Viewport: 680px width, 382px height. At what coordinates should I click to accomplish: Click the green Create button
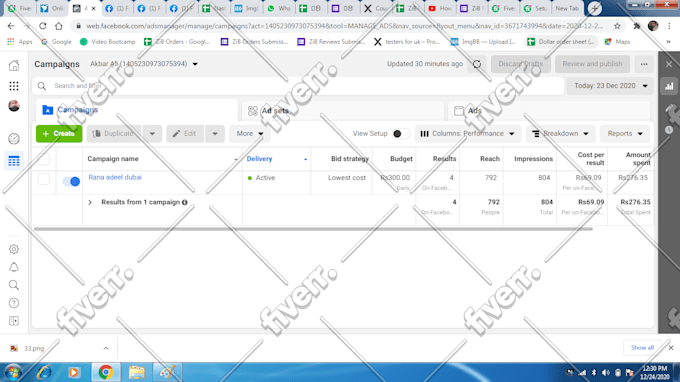pyautogui.click(x=59, y=134)
